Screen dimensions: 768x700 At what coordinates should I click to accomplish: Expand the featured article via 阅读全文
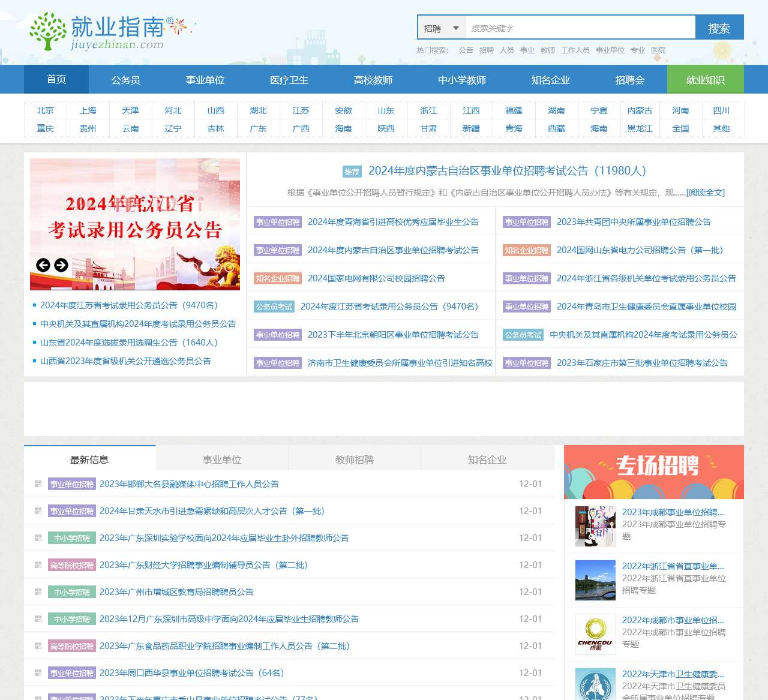point(705,193)
